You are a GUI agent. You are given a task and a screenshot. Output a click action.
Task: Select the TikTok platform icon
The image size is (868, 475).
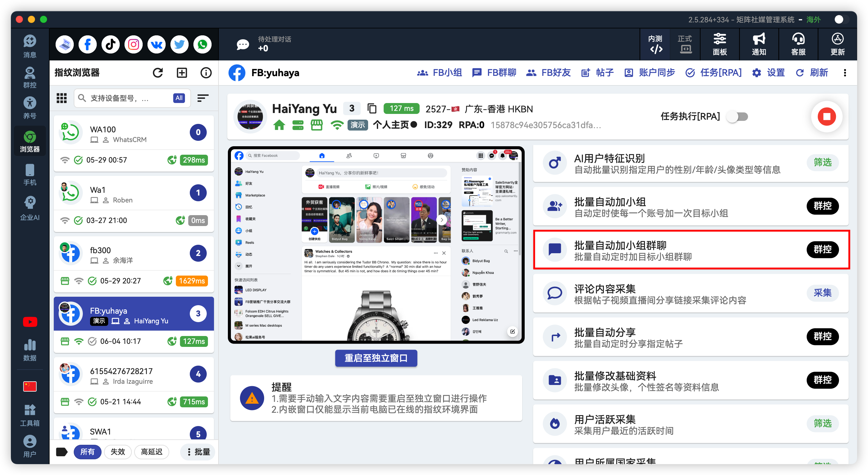click(111, 44)
